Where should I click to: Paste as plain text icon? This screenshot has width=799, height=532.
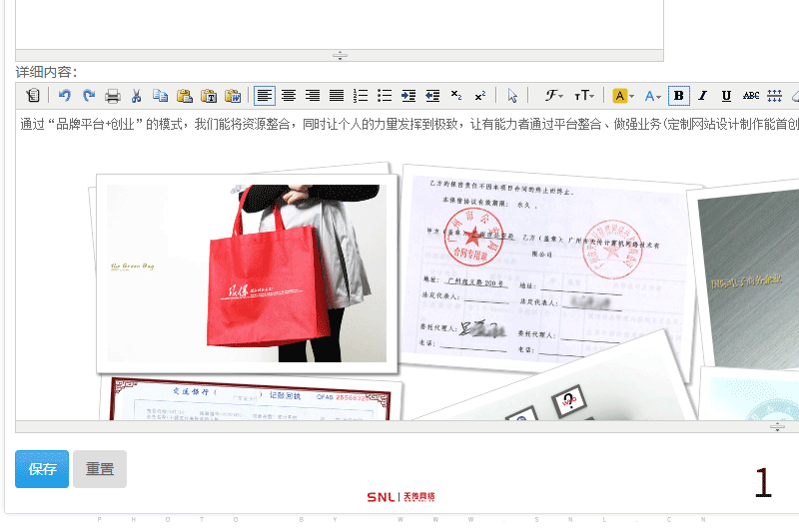tap(209, 96)
